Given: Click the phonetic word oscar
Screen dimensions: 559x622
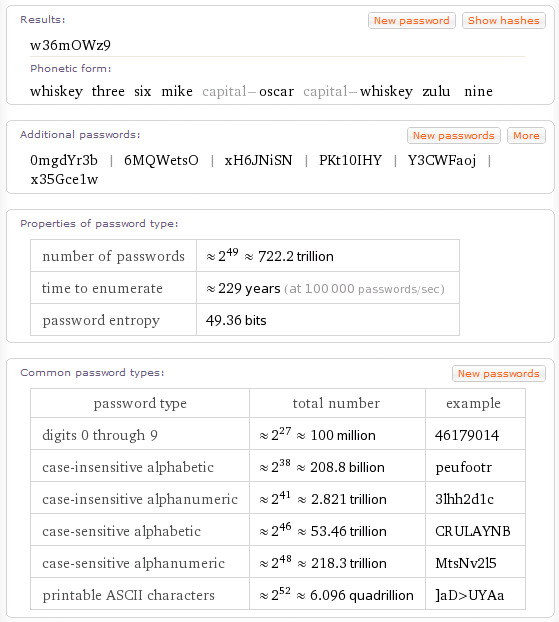Looking at the screenshot, I should coord(276,91).
